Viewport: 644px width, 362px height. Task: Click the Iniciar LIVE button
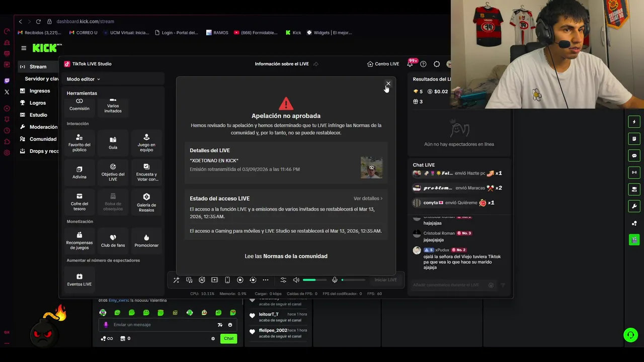(386, 280)
